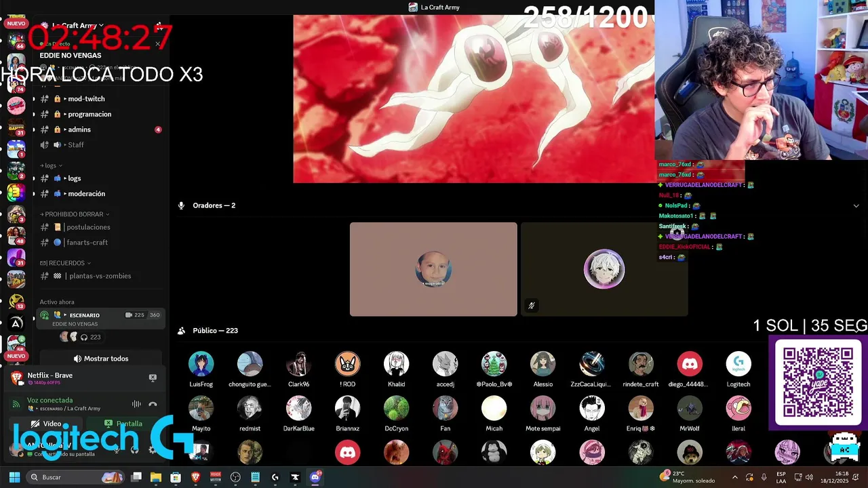The image size is (868, 488).
Task: Open Brave browser from taskbar
Action: pos(195,477)
